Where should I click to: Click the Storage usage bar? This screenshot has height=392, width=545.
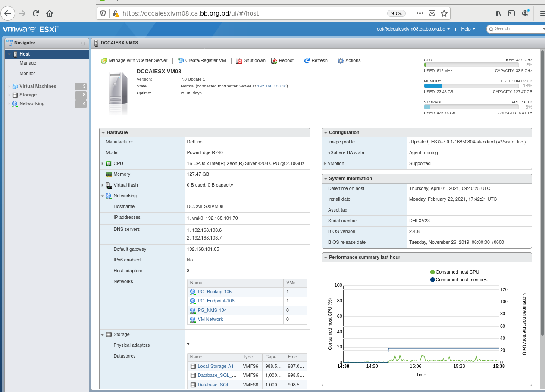[472, 107]
